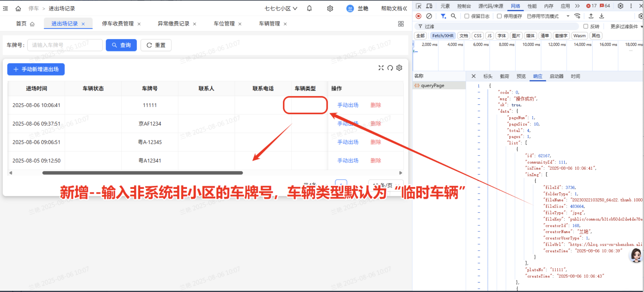Screen dimensions: 644x292
Task: Click 手动出场 for plate 京AF1234
Action: coord(348,123)
